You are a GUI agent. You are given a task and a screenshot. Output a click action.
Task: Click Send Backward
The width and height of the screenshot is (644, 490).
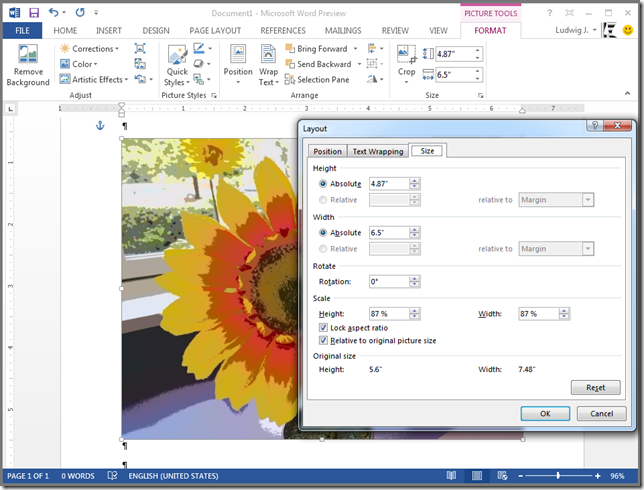click(319, 64)
